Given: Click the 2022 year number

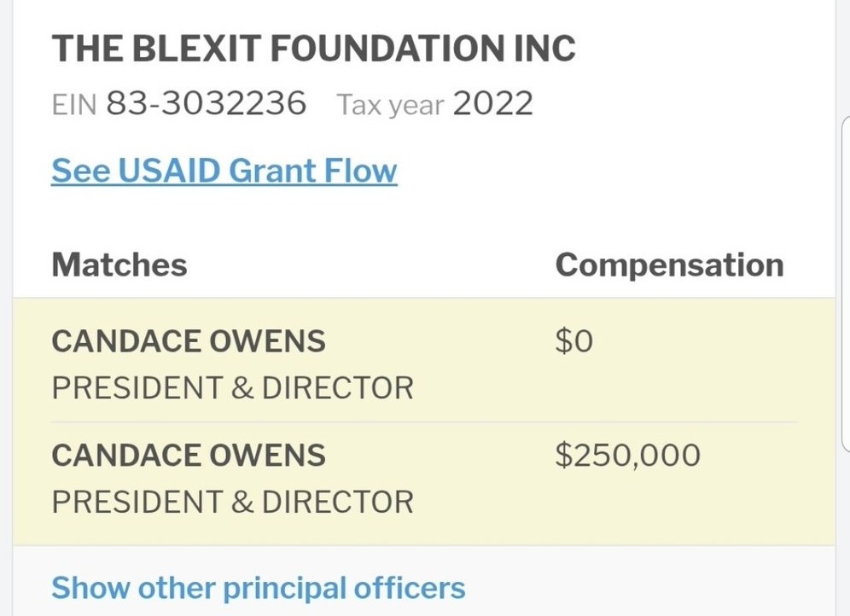Looking at the screenshot, I should [492, 103].
